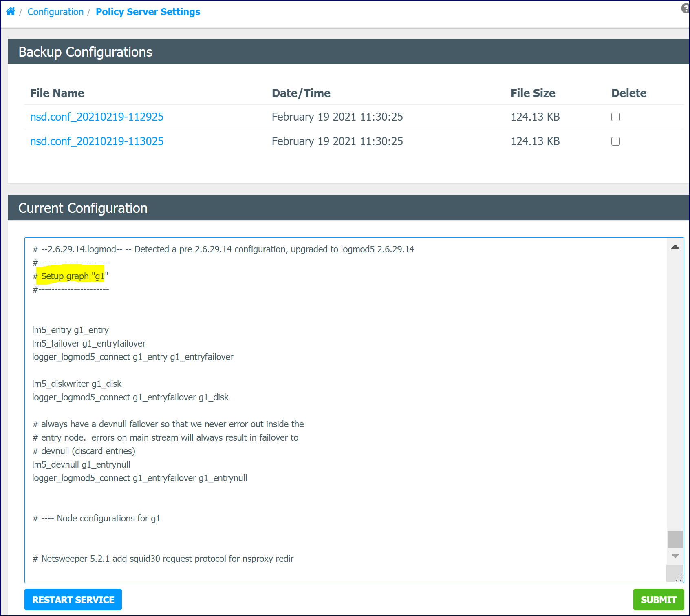Click the 'lm5_devnull g1_entrynull' line
This screenshot has width=690, height=616.
coord(81,464)
